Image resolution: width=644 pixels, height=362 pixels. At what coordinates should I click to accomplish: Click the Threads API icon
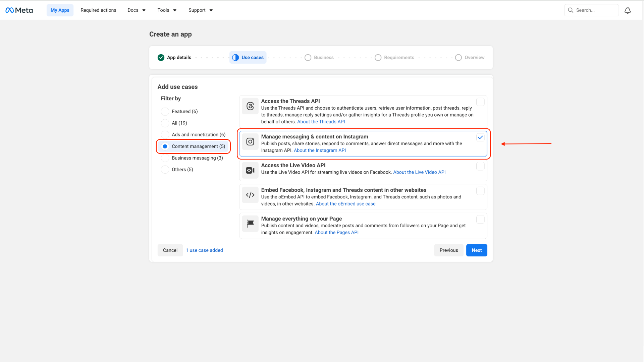tap(250, 106)
